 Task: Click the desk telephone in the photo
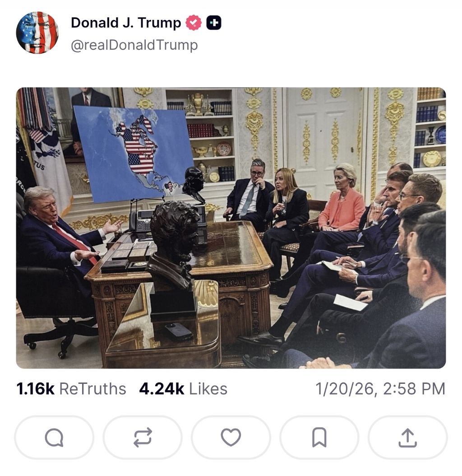pos(141,221)
